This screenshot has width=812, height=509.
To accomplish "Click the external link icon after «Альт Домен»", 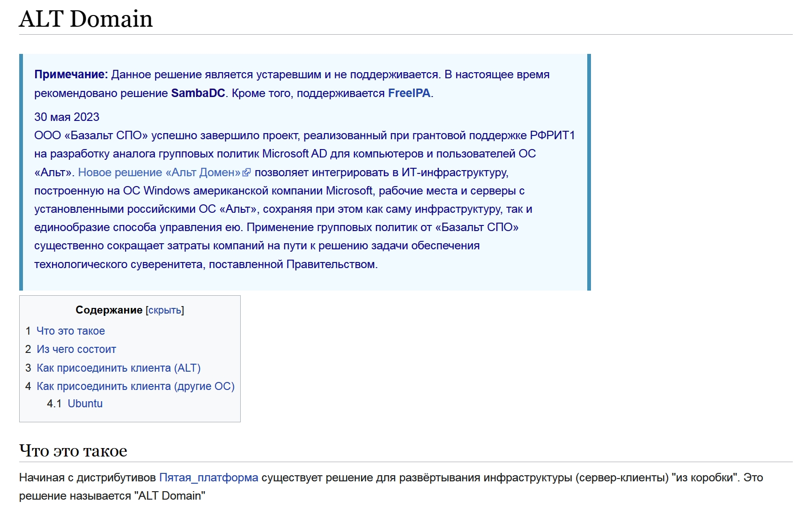I will click(x=246, y=172).
